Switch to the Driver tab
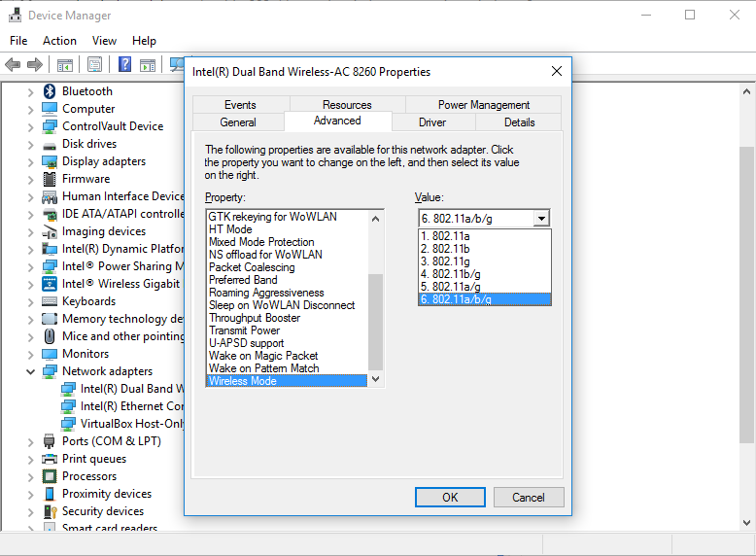Screen dimensions: 756x556 tap(432, 122)
